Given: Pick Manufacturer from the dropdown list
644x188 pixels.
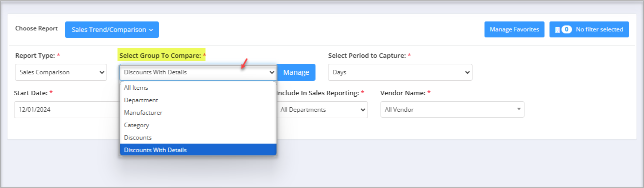Looking at the screenshot, I should pos(198,113).
